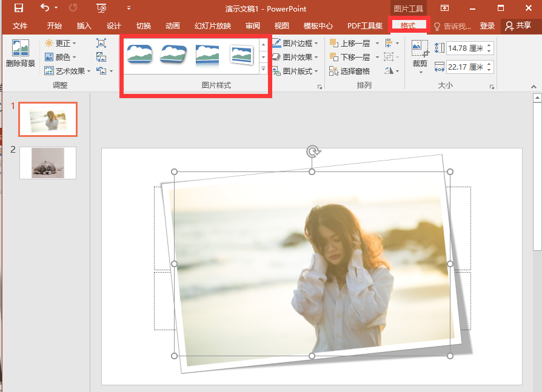Apply the rounded rectangle picture style

pyautogui.click(x=139, y=54)
